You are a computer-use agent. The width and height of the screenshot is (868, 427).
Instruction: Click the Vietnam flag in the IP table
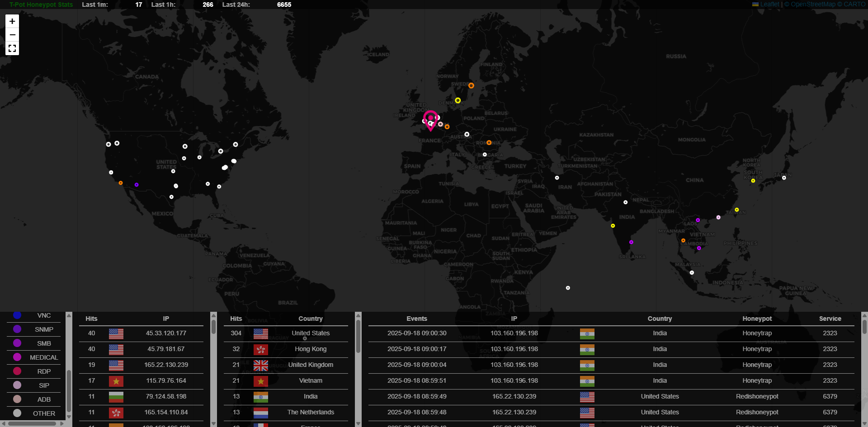[x=116, y=381]
